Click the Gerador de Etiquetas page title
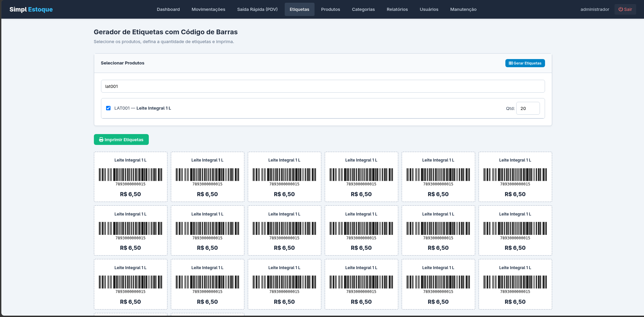The width and height of the screenshot is (644, 317). [x=165, y=32]
